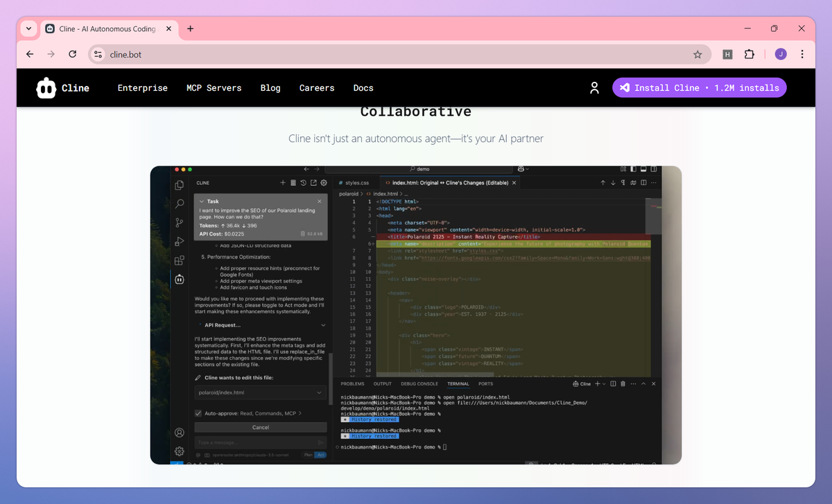Open the Careers link
This screenshot has width=832, height=504.
tap(317, 88)
